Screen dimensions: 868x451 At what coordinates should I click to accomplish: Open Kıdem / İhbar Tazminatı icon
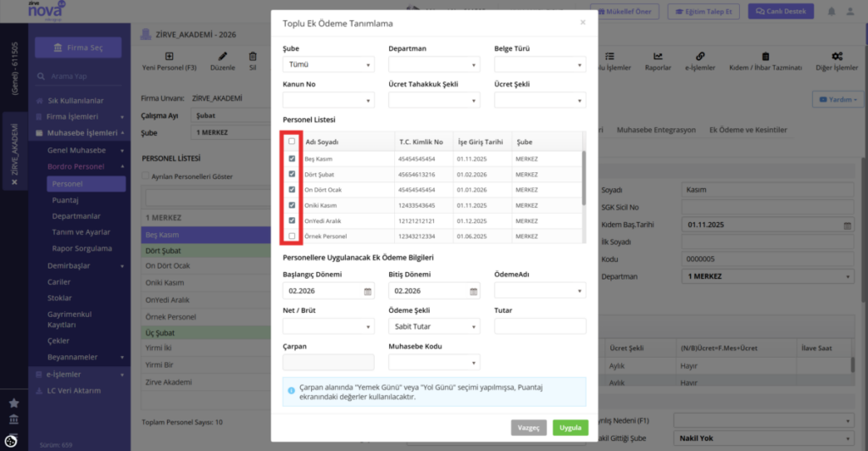coord(765,57)
